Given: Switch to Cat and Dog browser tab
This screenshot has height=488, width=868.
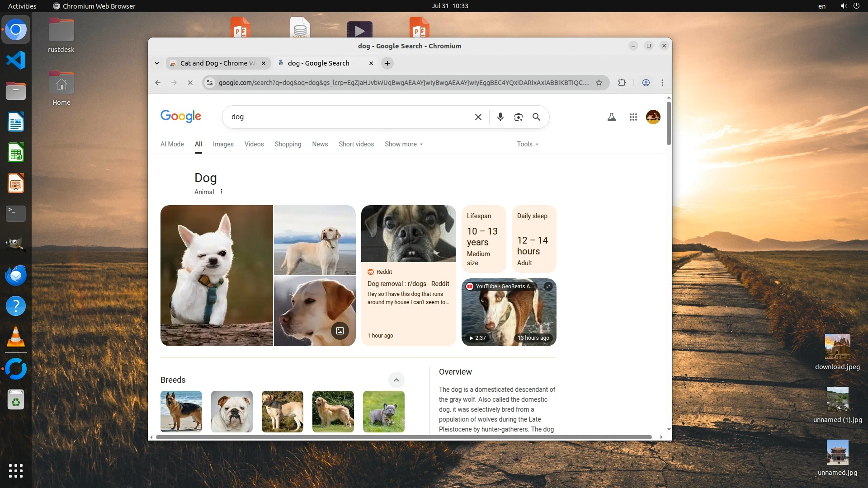Looking at the screenshot, I should click(217, 63).
